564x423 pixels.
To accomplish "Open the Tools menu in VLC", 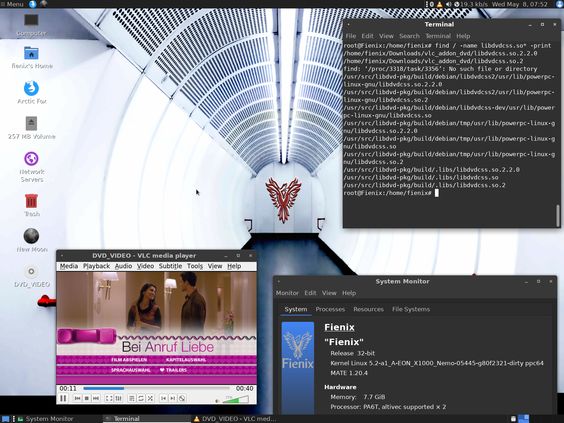I will point(195,266).
